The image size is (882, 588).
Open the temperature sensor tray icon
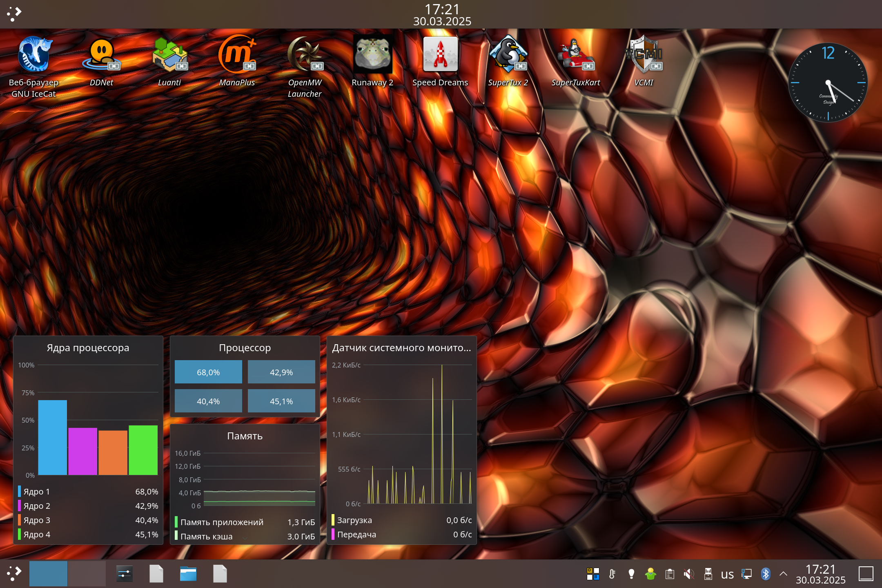click(x=612, y=574)
